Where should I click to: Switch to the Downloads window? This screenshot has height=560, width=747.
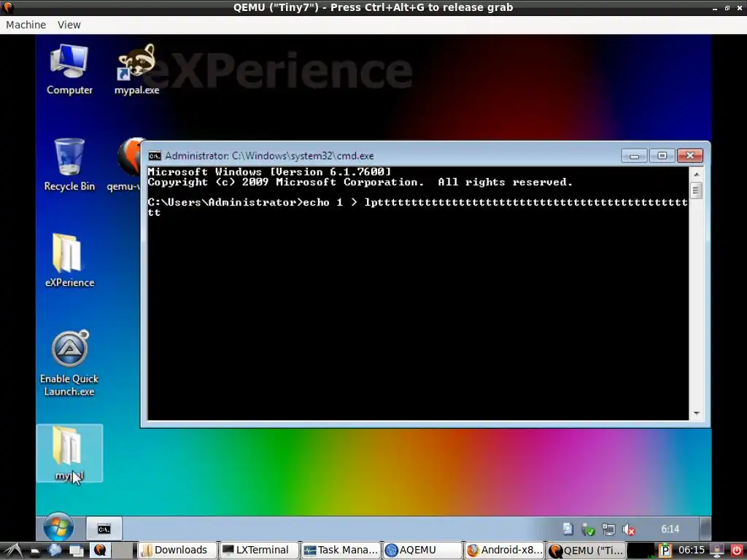coord(177,550)
